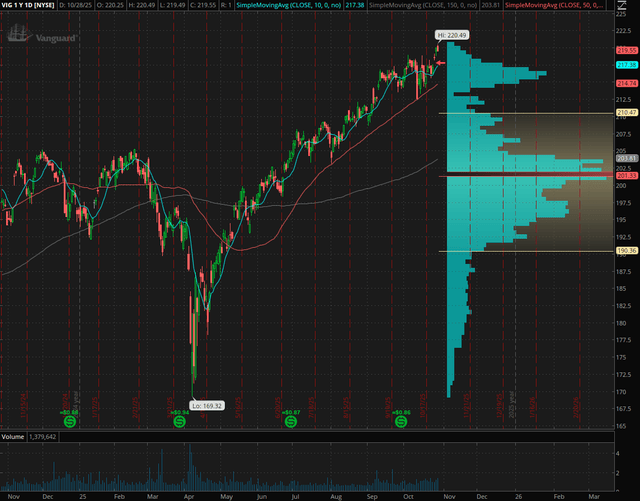This screenshot has height=501, width=640.
Task: Click the dividend icon labeled $0.87
Action: point(291,422)
